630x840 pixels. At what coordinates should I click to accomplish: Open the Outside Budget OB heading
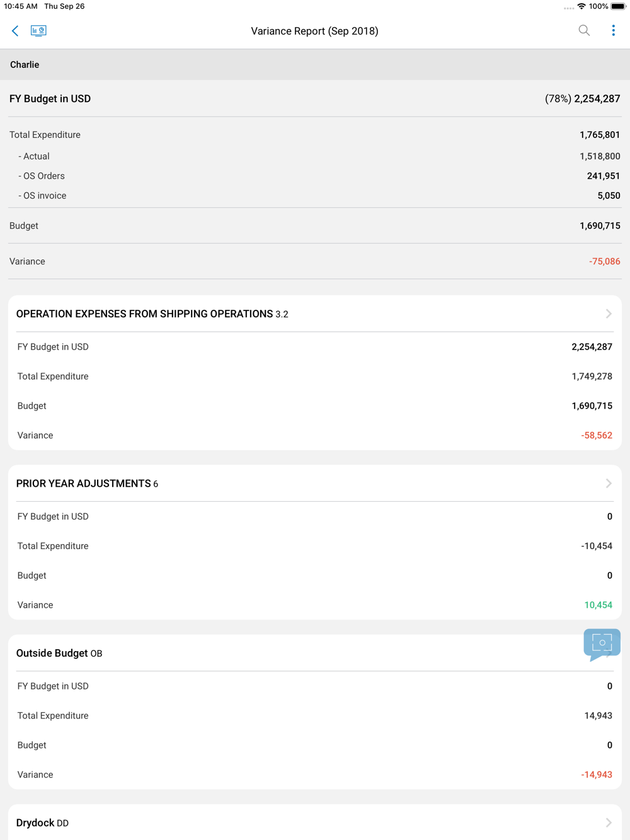[59, 654]
